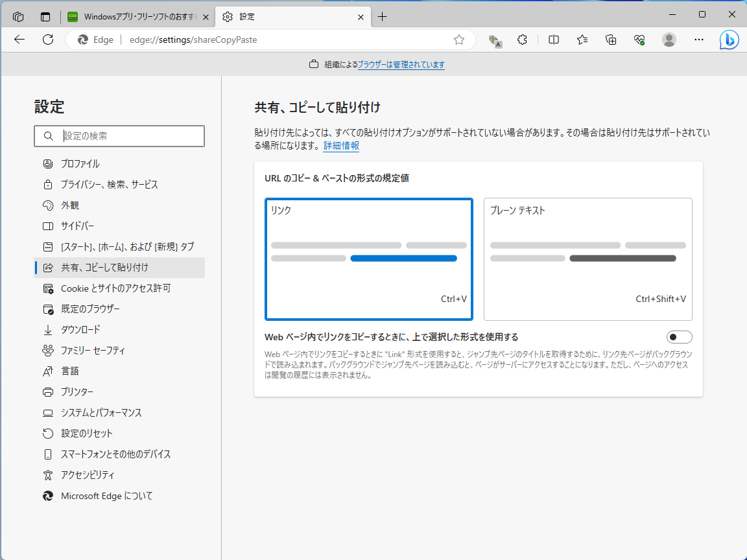
Task: Open the Extensions puzzle icon
Action: tap(522, 40)
